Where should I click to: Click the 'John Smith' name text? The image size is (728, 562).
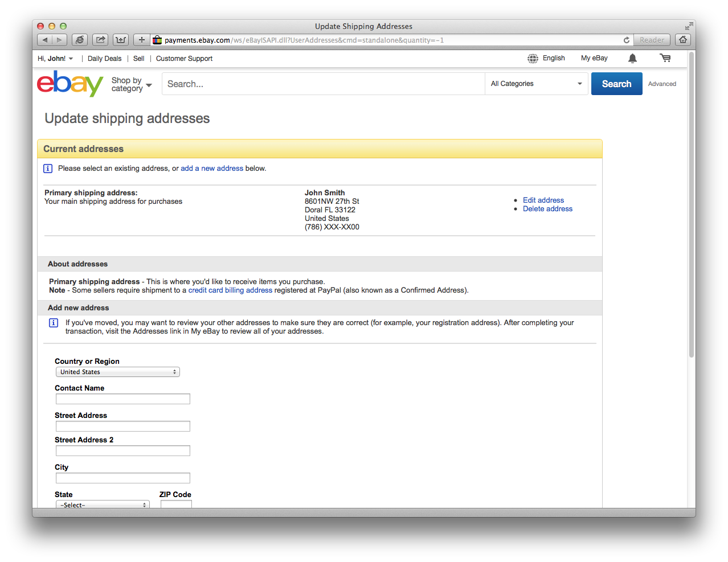[x=325, y=193]
